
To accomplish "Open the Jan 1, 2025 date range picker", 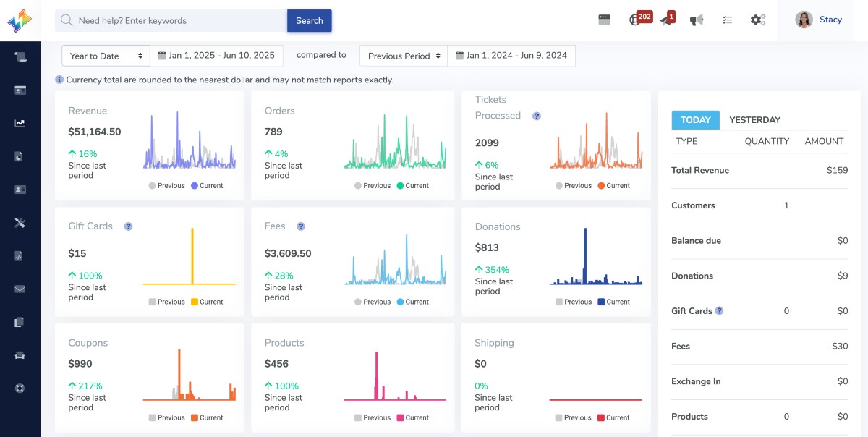I will [x=216, y=56].
